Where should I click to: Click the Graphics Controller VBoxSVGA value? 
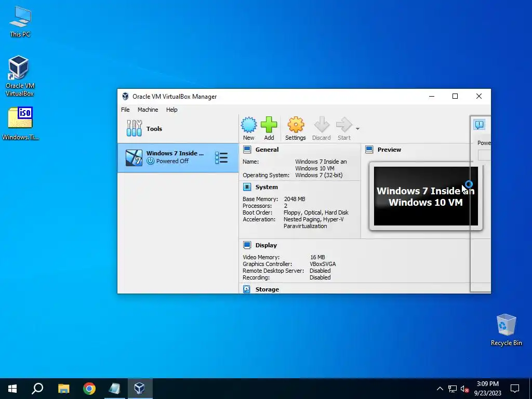pyautogui.click(x=323, y=264)
